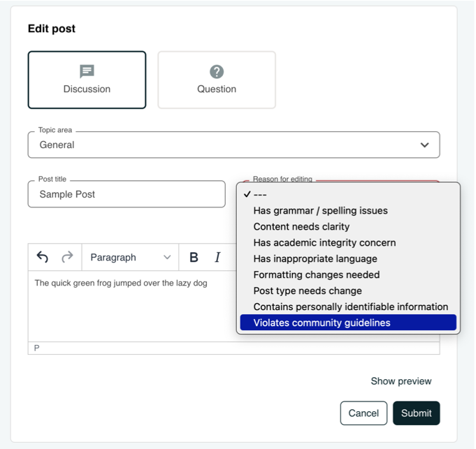
Task: Open the Topic area dropdown
Action: coord(233,145)
